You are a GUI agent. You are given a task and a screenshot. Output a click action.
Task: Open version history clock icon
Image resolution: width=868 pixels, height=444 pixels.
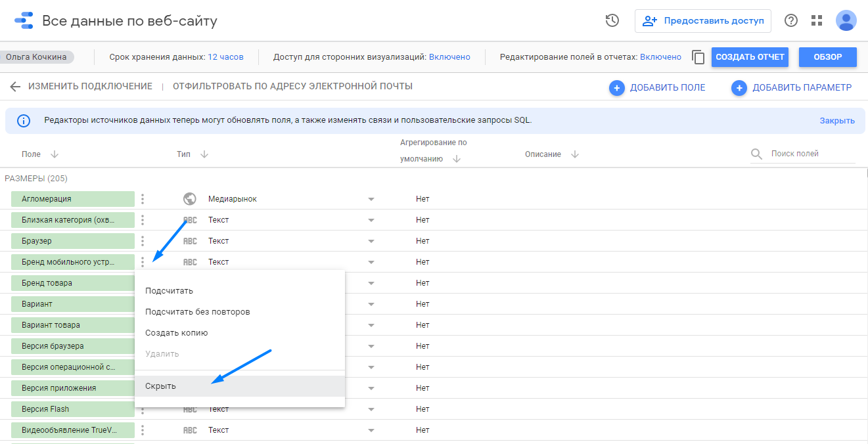click(x=612, y=20)
